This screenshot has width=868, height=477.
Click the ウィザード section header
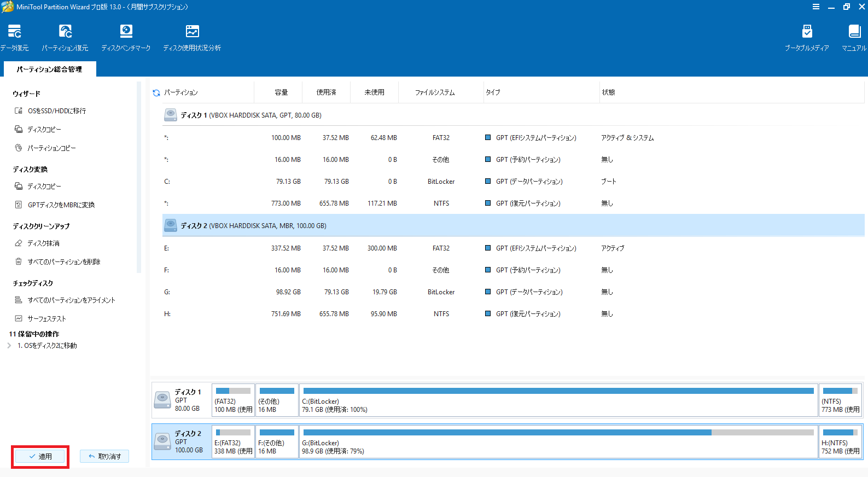pos(26,94)
